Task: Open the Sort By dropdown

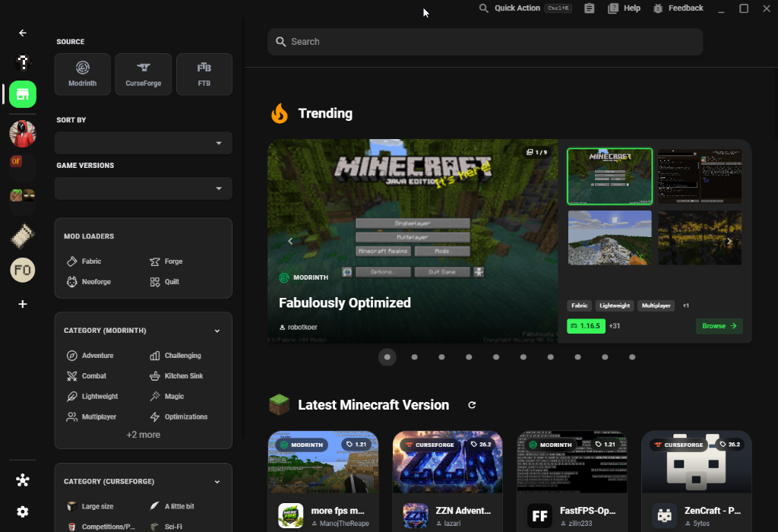Action: coord(144,143)
